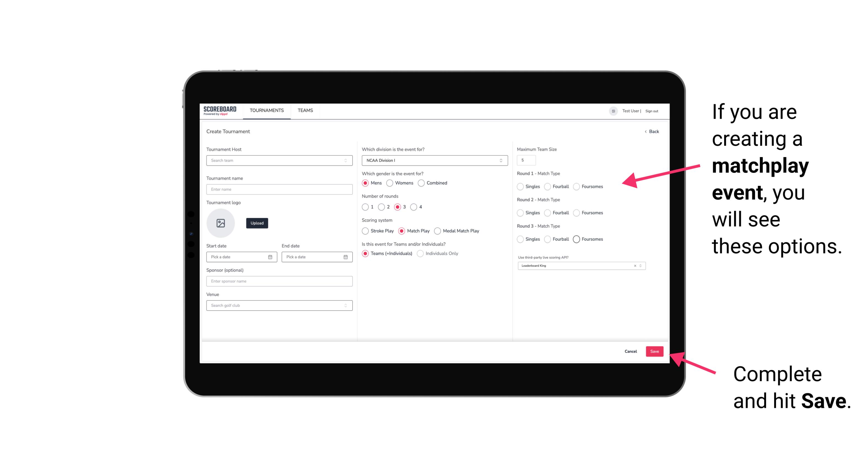868x467 pixels.
Task: Click the Venue search dropdown icon
Action: point(345,305)
